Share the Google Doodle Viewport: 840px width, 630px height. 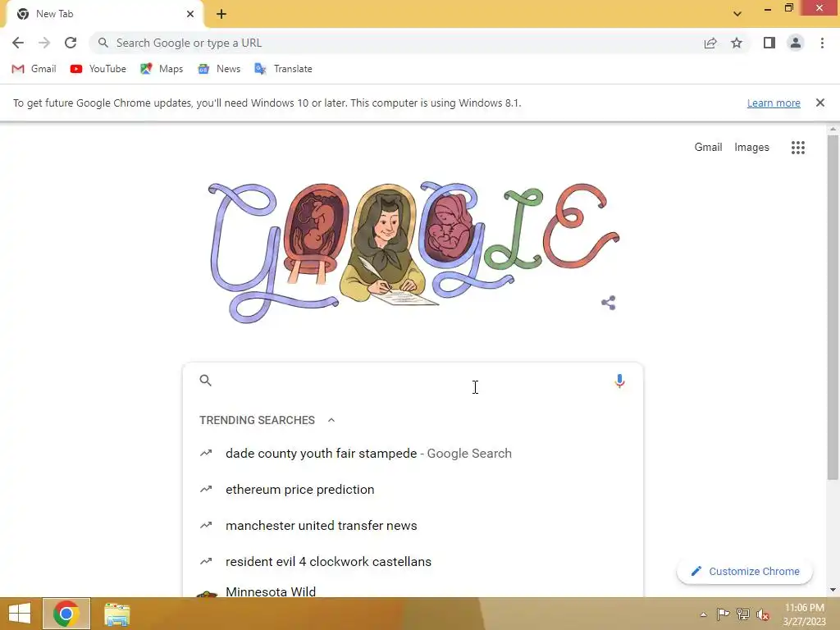pos(608,303)
